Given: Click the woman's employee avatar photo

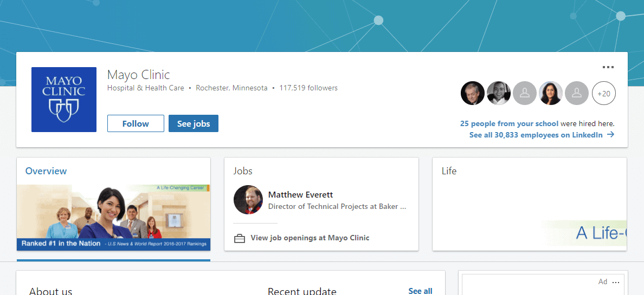Looking at the screenshot, I should coord(551,93).
